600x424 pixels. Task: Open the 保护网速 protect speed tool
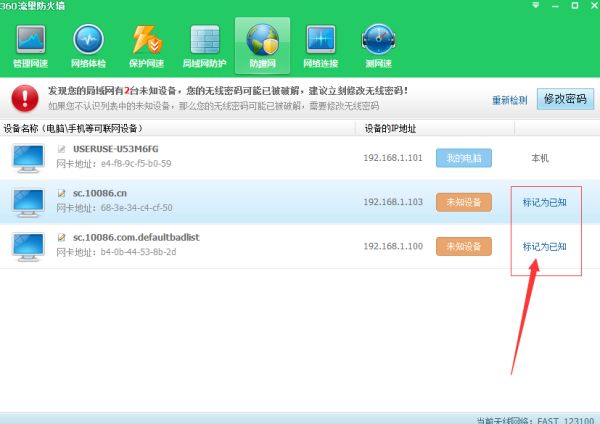pyautogui.click(x=147, y=47)
